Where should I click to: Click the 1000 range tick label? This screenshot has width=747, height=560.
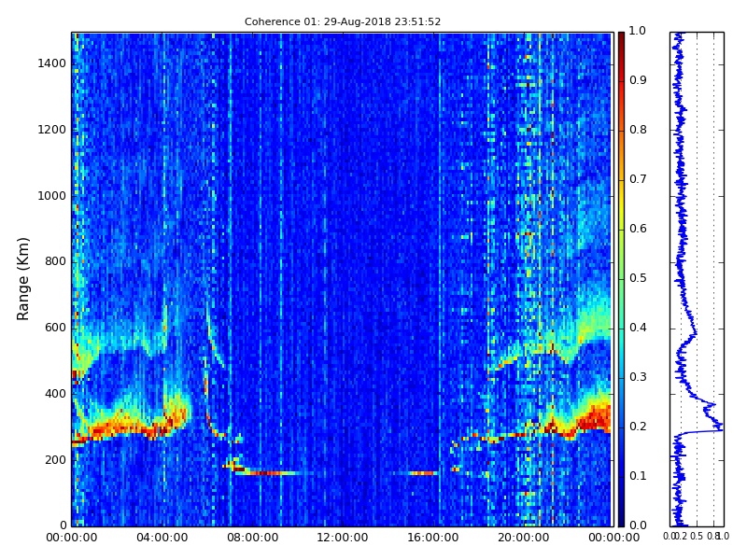point(52,196)
